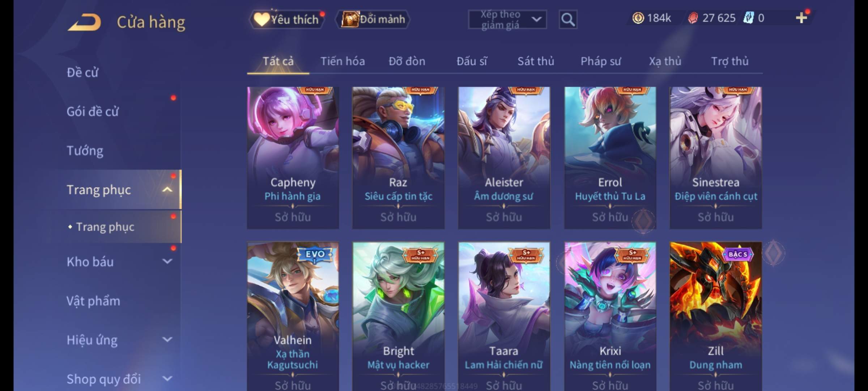
Task: Expand the Kho báu sidebar section
Action: click(167, 261)
